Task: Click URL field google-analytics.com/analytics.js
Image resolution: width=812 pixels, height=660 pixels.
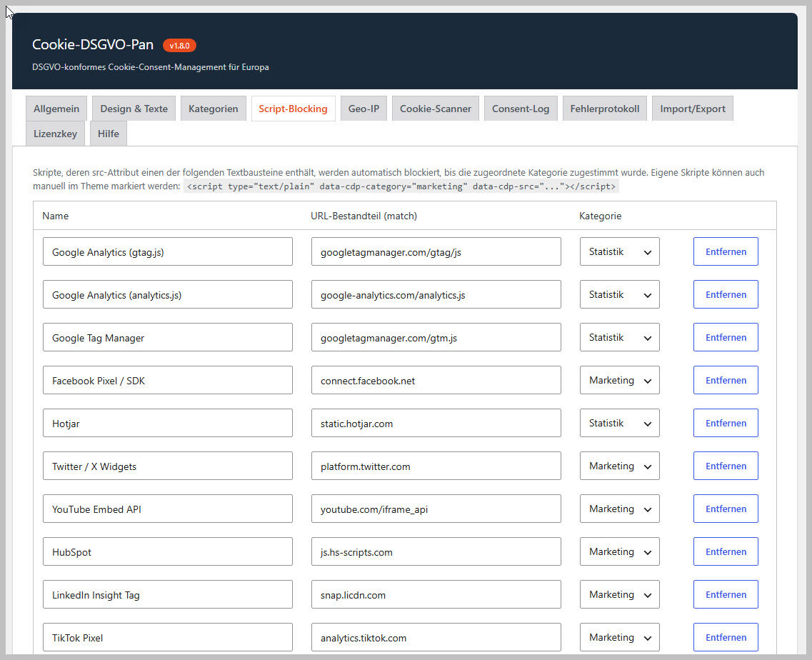Action: (x=436, y=295)
